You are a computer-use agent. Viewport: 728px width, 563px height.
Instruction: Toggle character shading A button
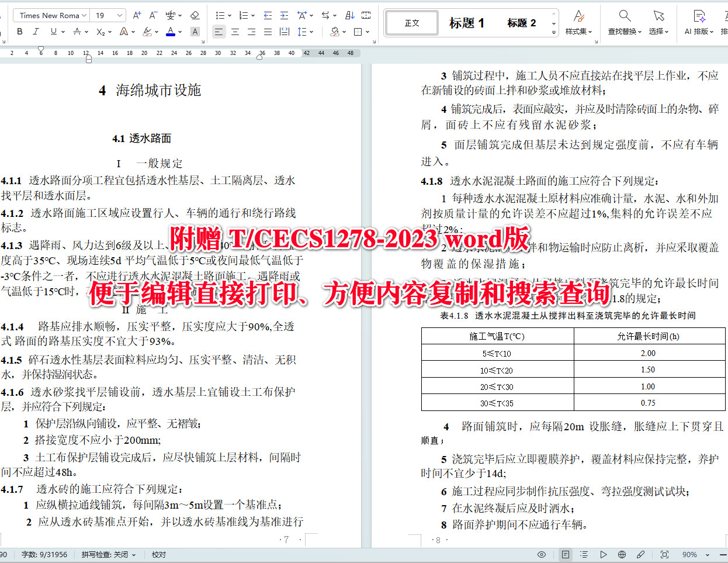tap(195, 32)
